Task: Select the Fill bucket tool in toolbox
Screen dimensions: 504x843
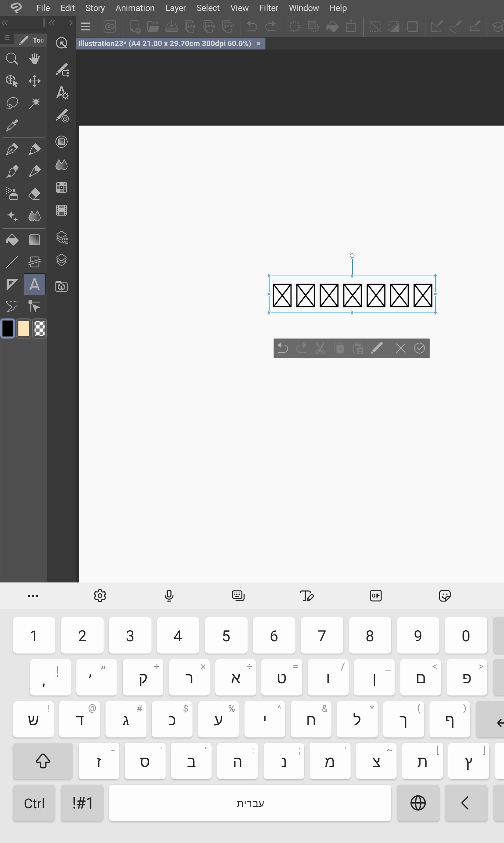Action: 12,240
